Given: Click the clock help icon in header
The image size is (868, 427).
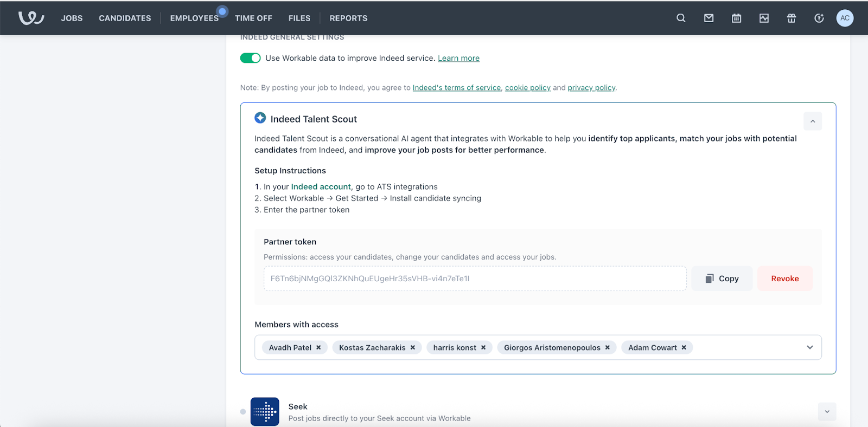Looking at the screenshot, I should 819,18.
